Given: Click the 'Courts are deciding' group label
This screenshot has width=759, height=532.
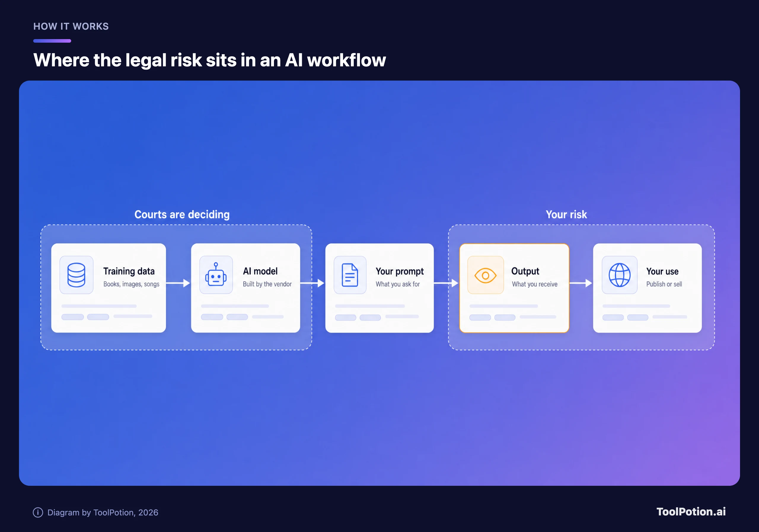Looking at the screenshot, I should (x=182, y=214).
